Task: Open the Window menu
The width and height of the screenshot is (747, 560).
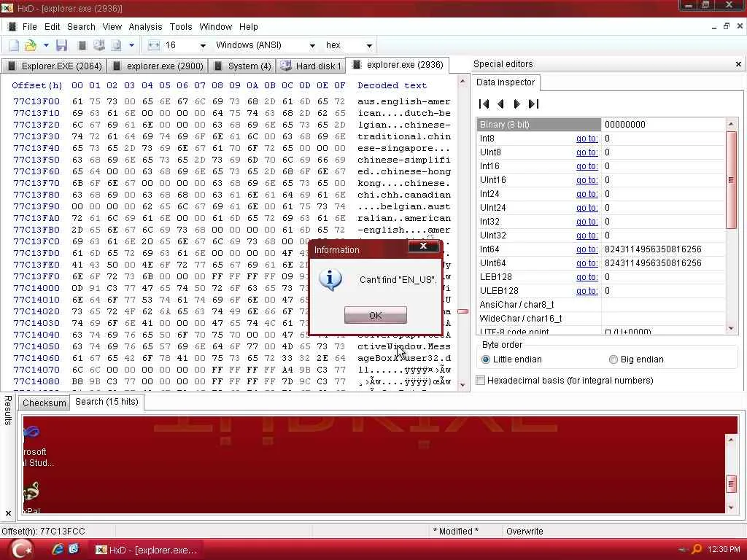Action: [215, 27]
